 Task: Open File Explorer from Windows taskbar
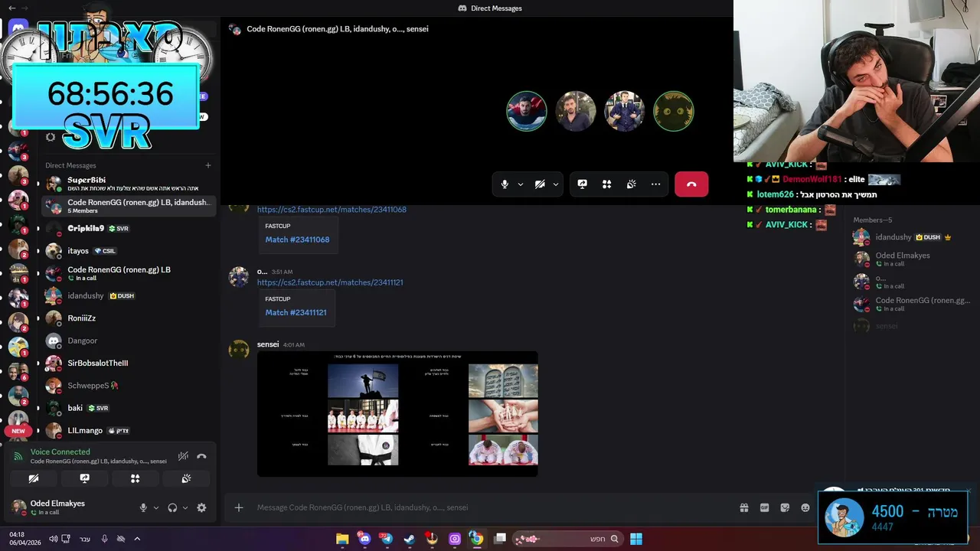(x=342, y=539)
